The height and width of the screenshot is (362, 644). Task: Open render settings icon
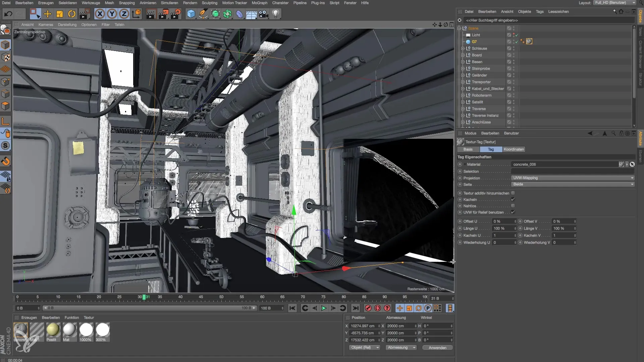[x=175, y=14]
